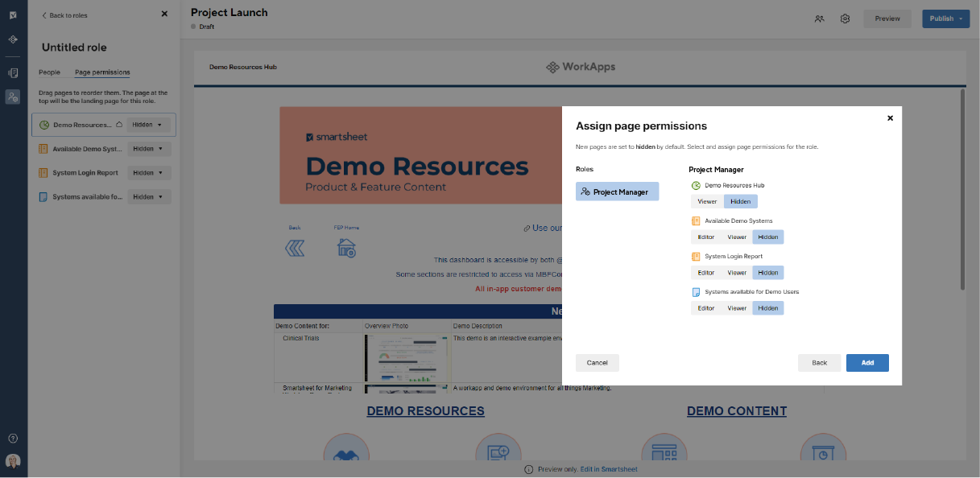Click the Add button in the dialog
980x478 pixels.
click(x=867, y=363)
